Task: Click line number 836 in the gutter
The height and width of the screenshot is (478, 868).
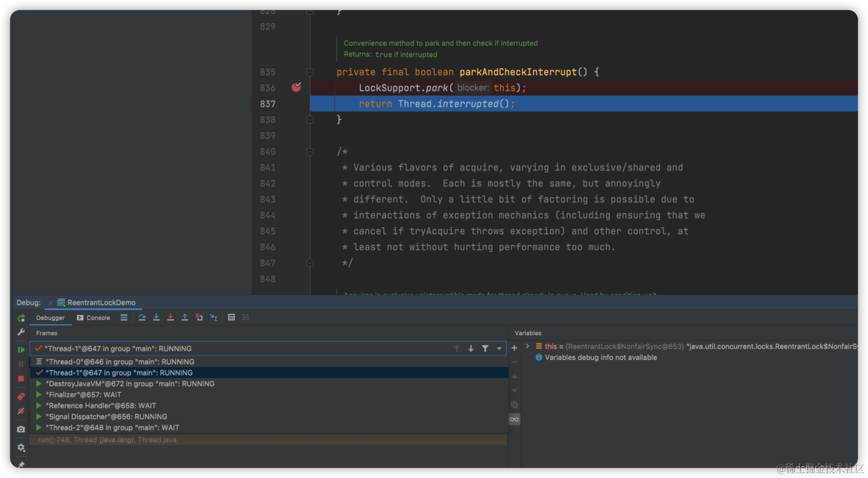Action: pyautogui.click(x=268, y=88)
